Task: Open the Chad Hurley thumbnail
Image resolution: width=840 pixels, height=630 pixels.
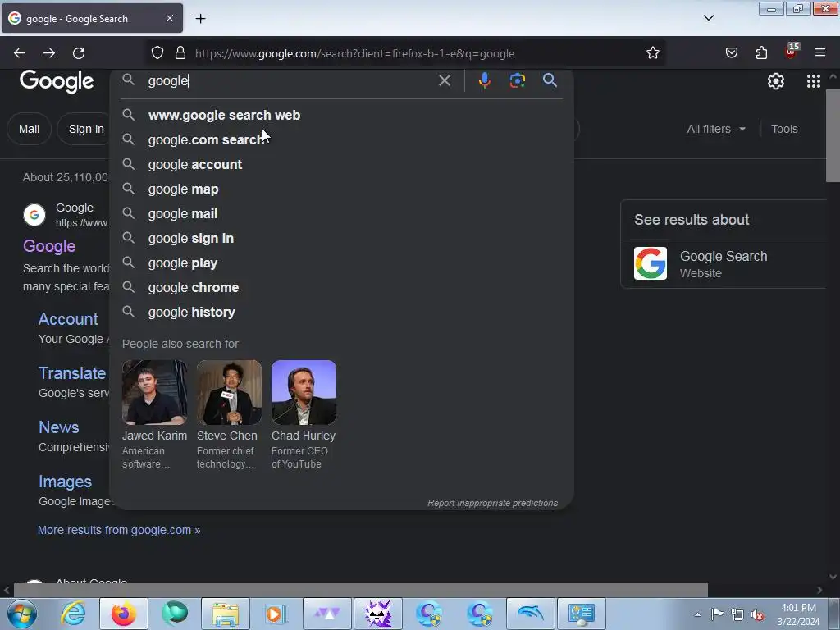Action: [x=304, y=392]
